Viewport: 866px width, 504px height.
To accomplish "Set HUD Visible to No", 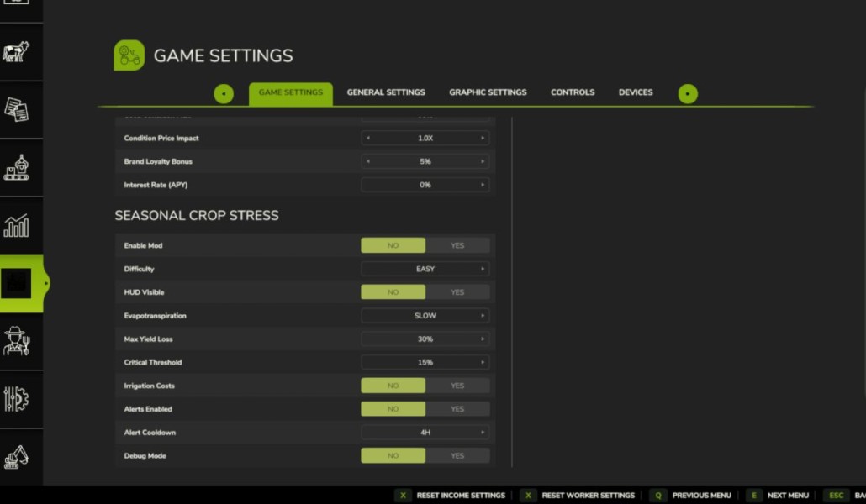I will pos(393,292).
